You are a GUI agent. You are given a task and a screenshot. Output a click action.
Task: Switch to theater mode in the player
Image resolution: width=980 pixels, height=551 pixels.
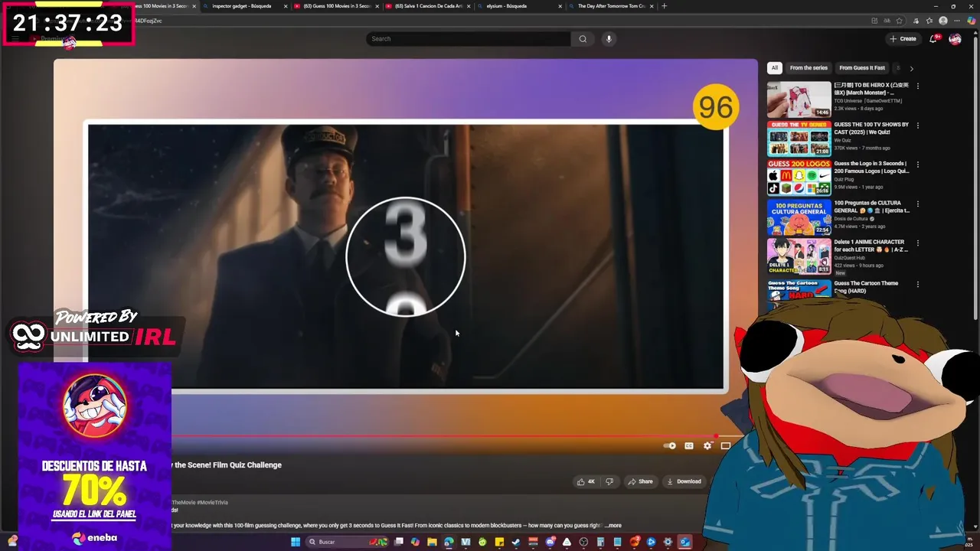726,445
